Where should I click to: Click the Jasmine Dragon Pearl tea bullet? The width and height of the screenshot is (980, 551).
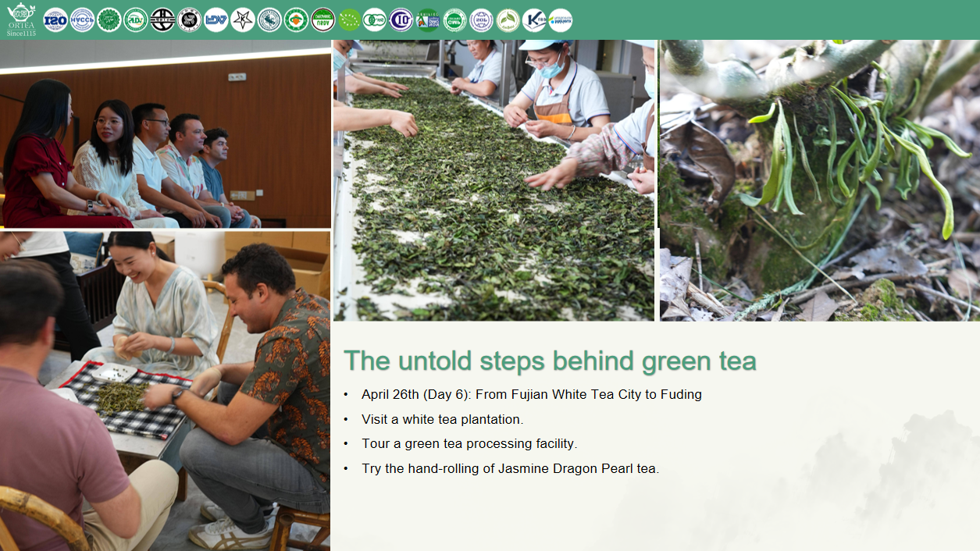510,468
